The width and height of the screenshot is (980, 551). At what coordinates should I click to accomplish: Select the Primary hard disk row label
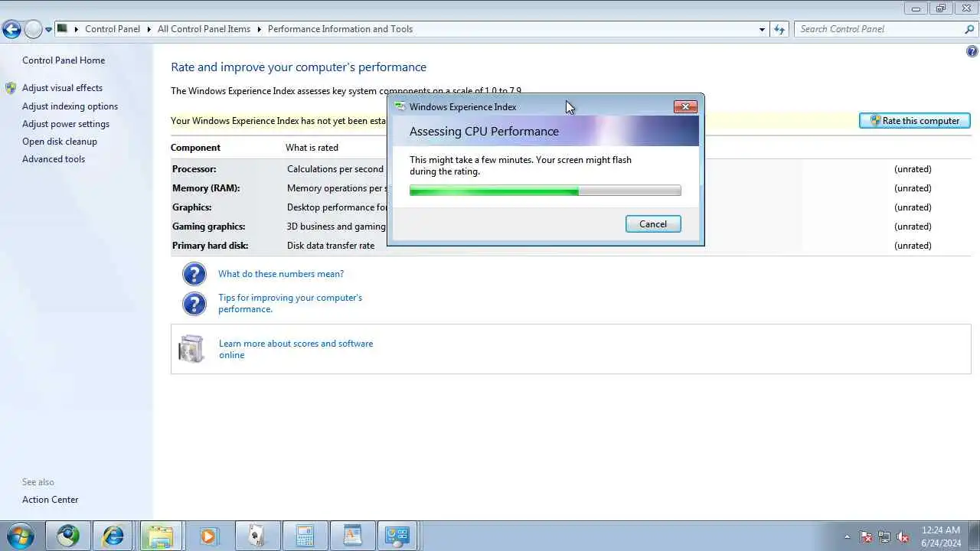coord(211,246)
